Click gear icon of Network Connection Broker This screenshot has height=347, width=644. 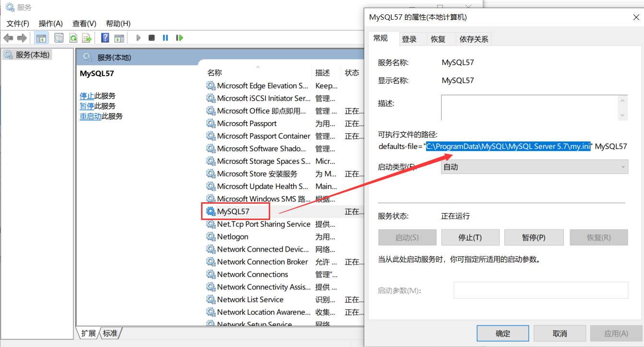(211, 262)
